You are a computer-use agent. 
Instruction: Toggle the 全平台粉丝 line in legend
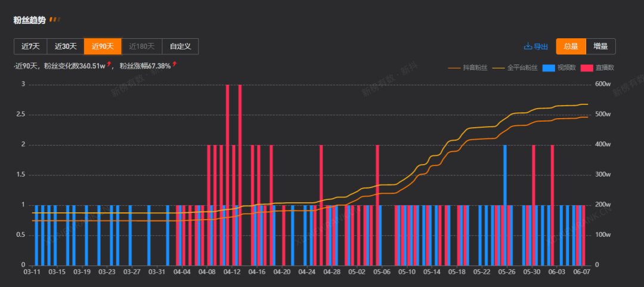tap(499, 68)
